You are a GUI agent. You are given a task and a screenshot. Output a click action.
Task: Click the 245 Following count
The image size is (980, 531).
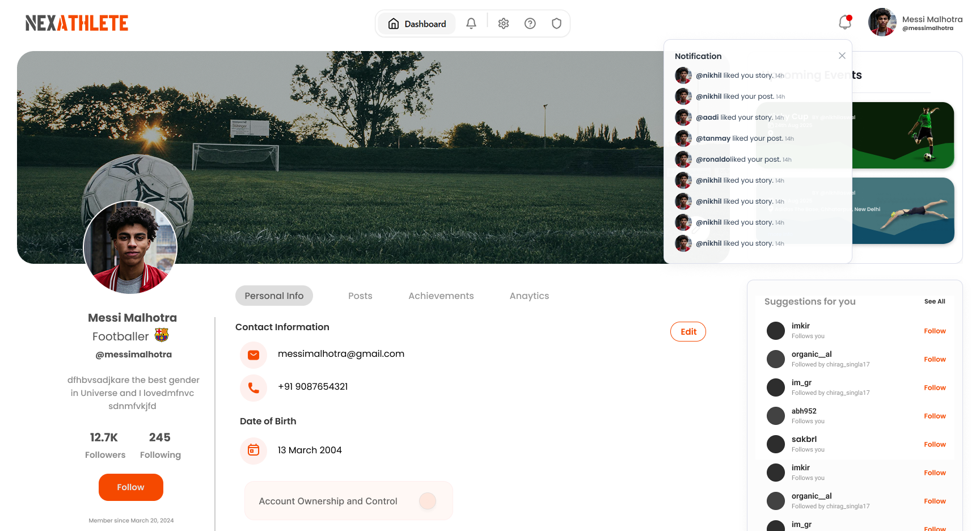pyautogui.click(x=160, y=445)
